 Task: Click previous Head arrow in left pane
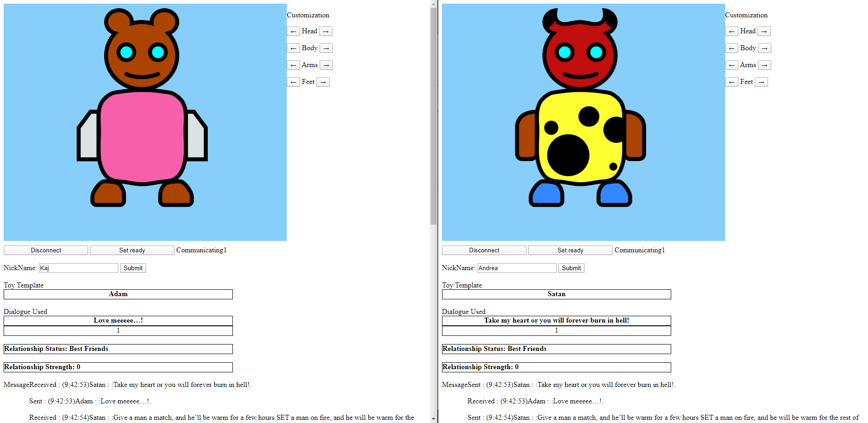(293, 31)
